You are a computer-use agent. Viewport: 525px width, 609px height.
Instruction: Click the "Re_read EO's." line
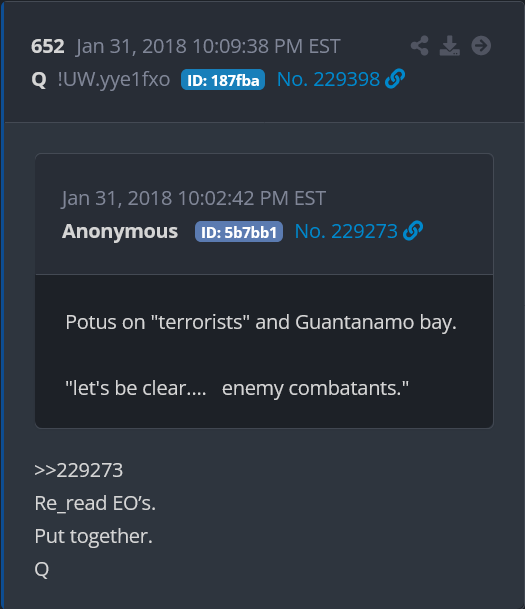pos(95,503)
